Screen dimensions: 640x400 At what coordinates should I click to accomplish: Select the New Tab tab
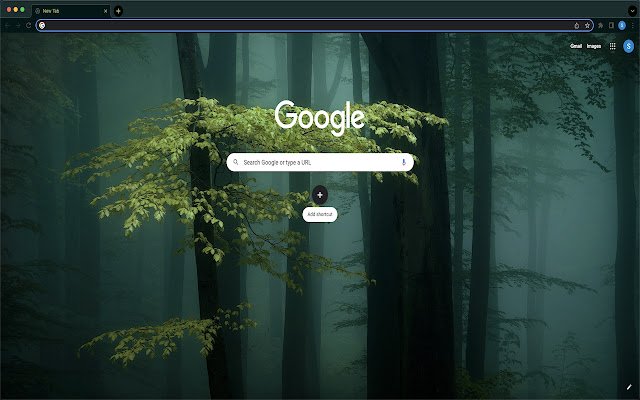pyautogui.click(x=71, y=11)
